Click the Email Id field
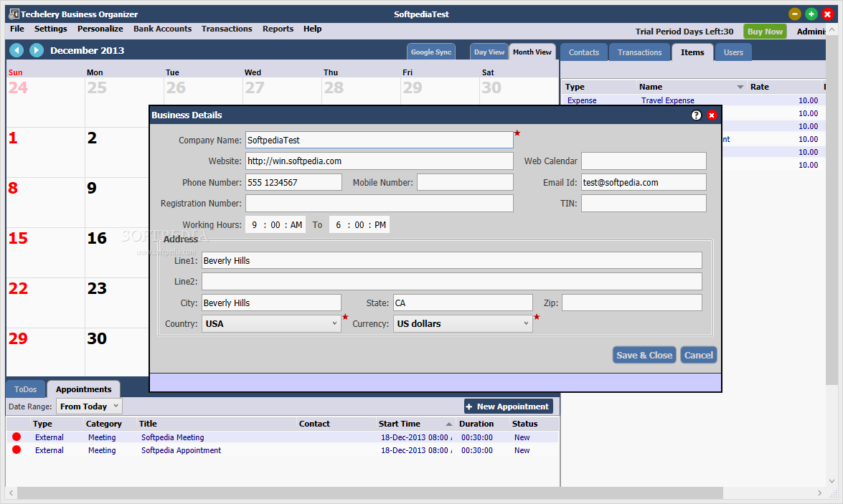Screen dimensions: 843x504 point(644,182)
